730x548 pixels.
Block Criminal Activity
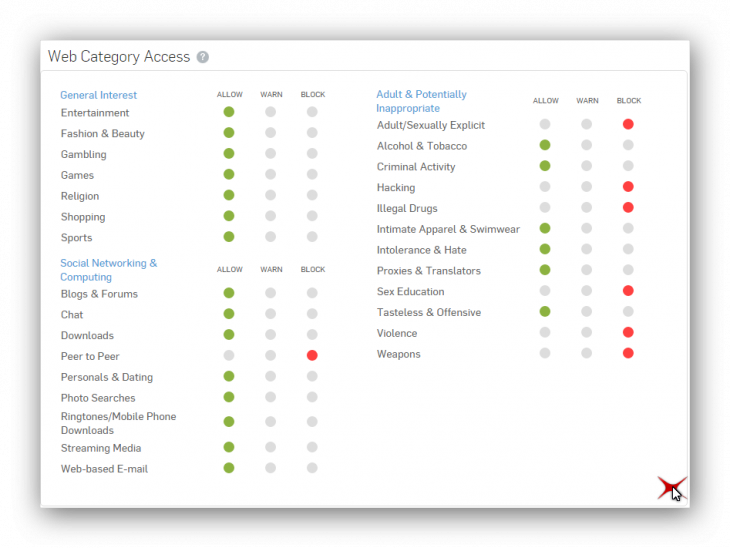628,166
